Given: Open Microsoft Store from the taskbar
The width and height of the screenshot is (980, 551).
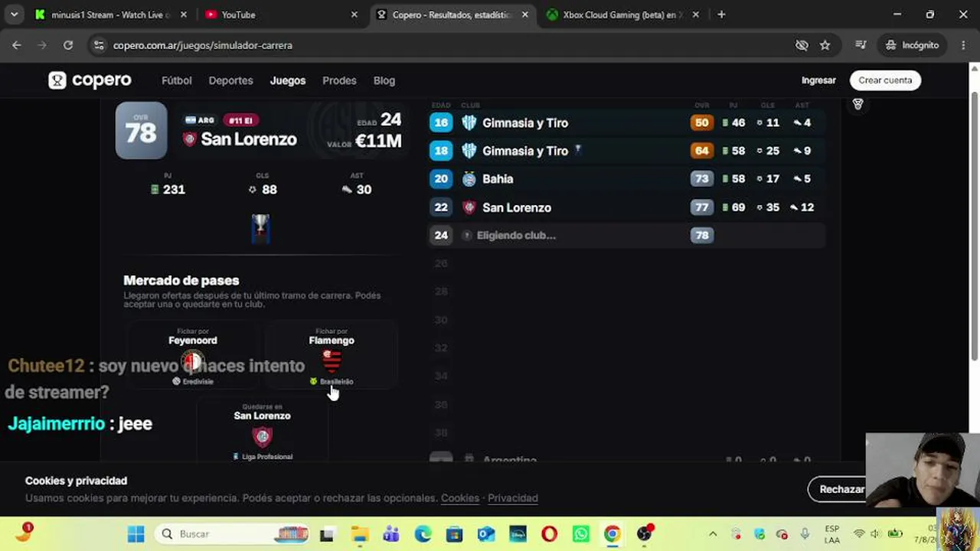Looking at the screenshot, I should click(454, 534).
